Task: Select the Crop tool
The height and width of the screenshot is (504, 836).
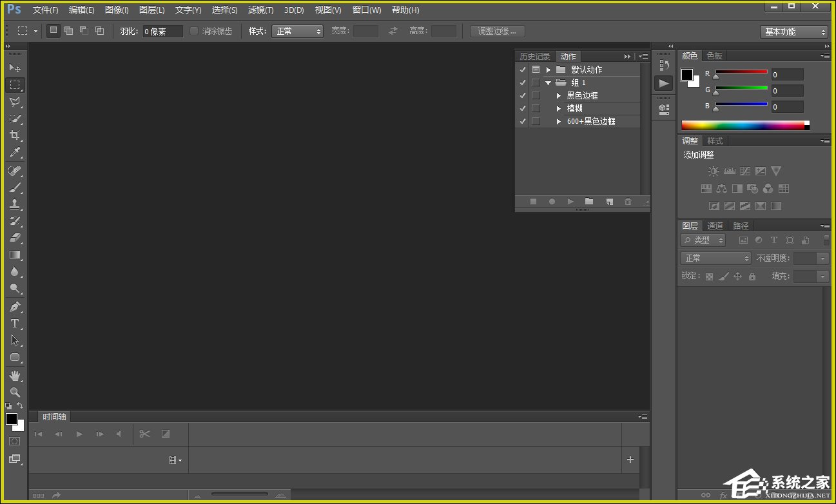Action: 14,135
